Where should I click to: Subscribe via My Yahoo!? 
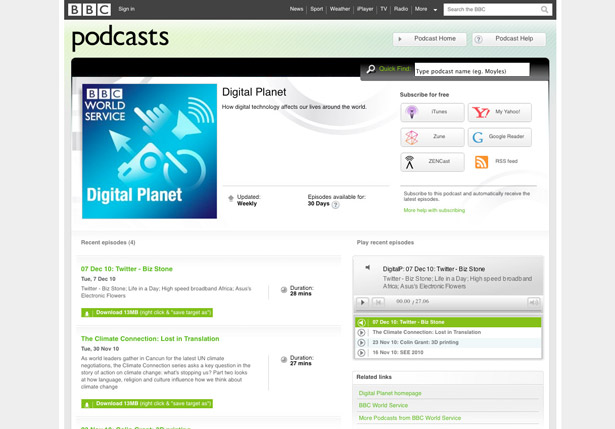500,112
